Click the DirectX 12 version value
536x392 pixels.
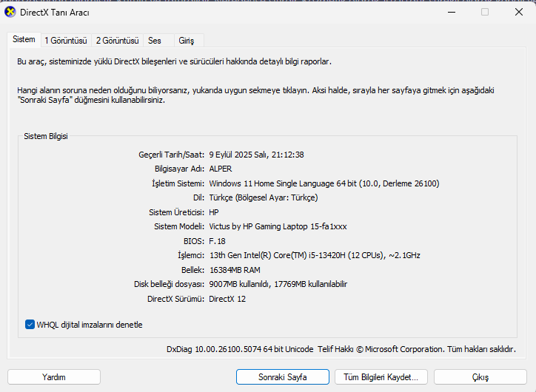[227, 299]
